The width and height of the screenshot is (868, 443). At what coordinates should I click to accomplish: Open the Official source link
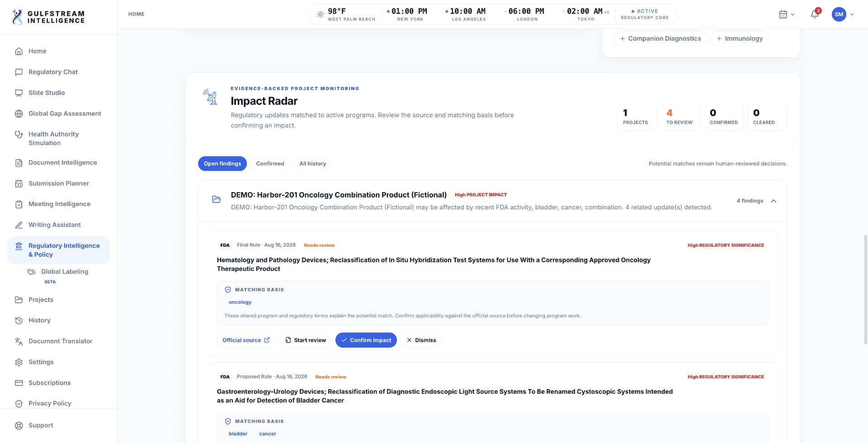coord(246,340)
